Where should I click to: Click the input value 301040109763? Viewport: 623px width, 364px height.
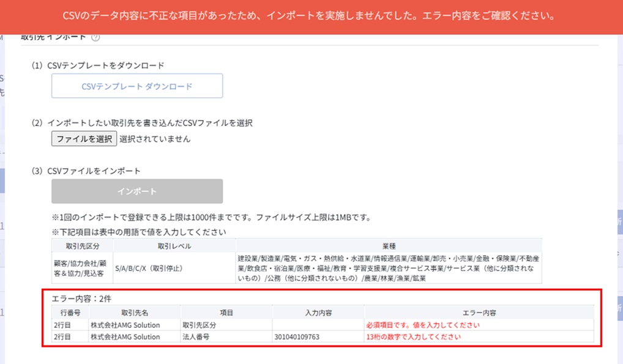point(297,337)
